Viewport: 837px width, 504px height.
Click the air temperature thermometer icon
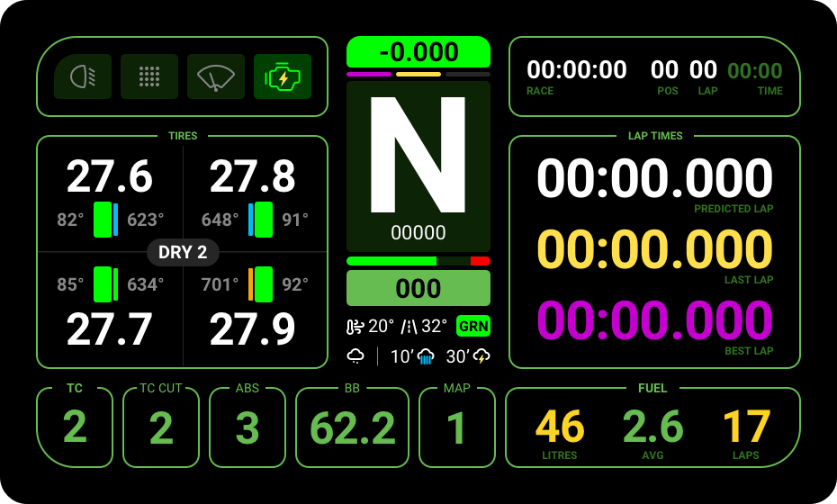355,326
